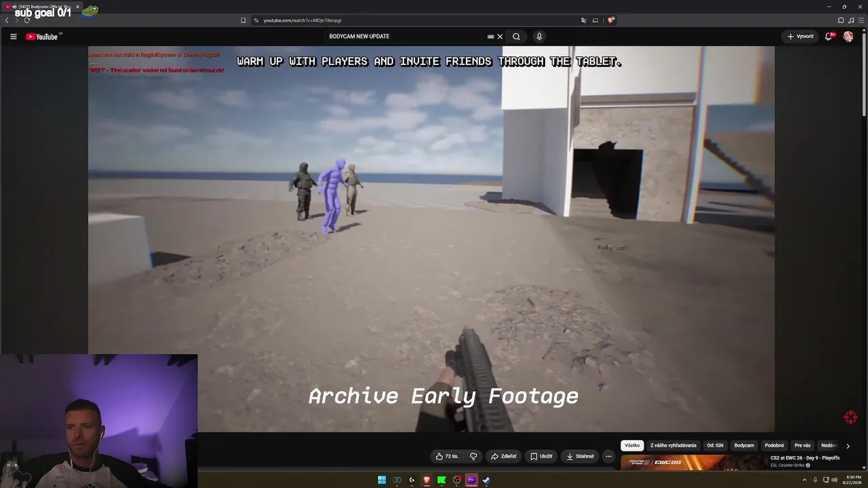Viewport: 868px width, 488px height.
Task: Reload the current YouTube page
Action: click(26, 20)
